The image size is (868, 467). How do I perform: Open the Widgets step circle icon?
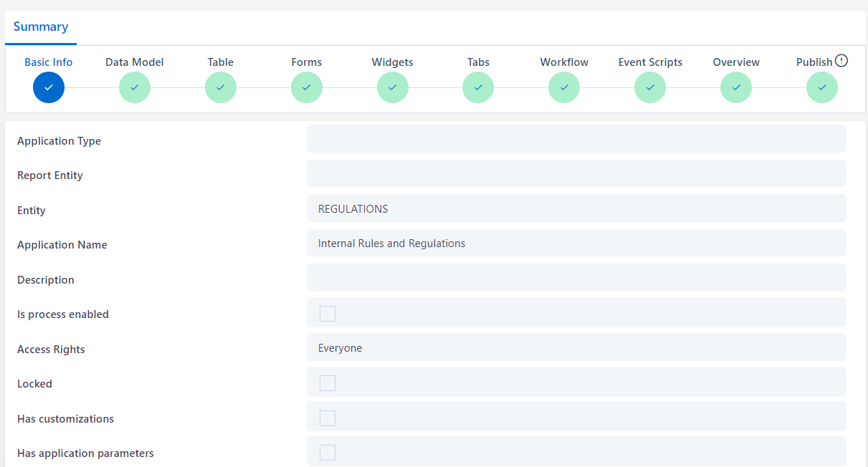393,87
